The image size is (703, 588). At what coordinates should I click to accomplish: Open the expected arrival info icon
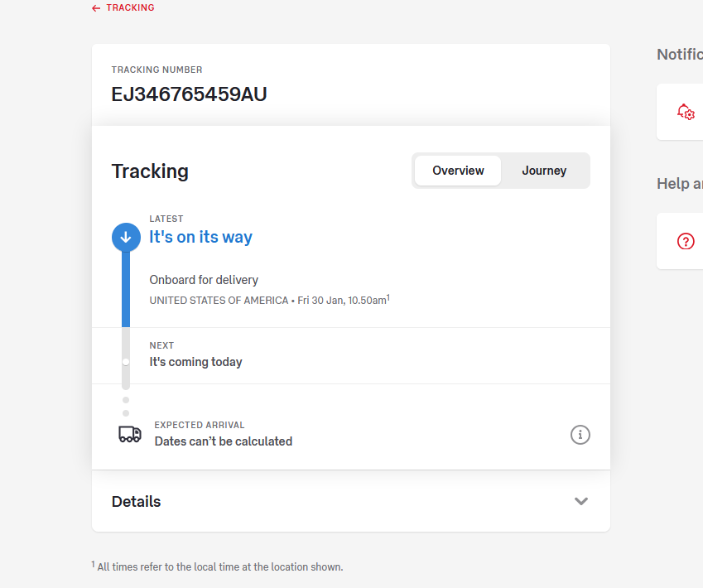(580, 434)
